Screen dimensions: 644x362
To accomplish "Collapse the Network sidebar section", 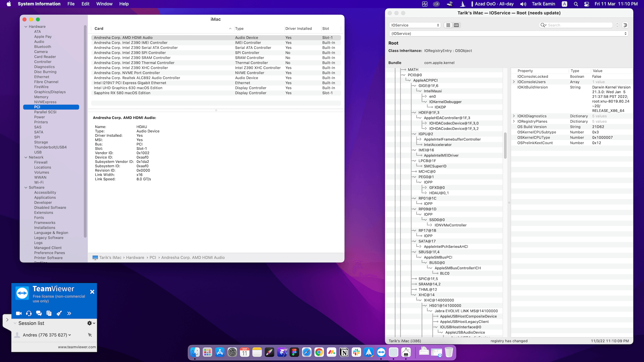I will click(26, 158).
